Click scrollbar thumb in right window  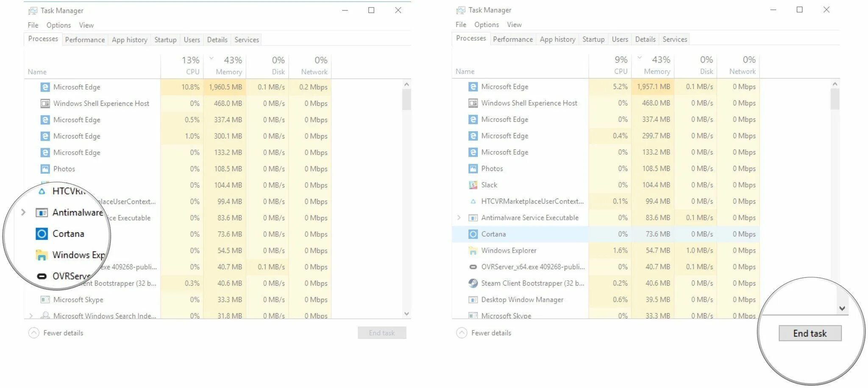click(835, 99)
